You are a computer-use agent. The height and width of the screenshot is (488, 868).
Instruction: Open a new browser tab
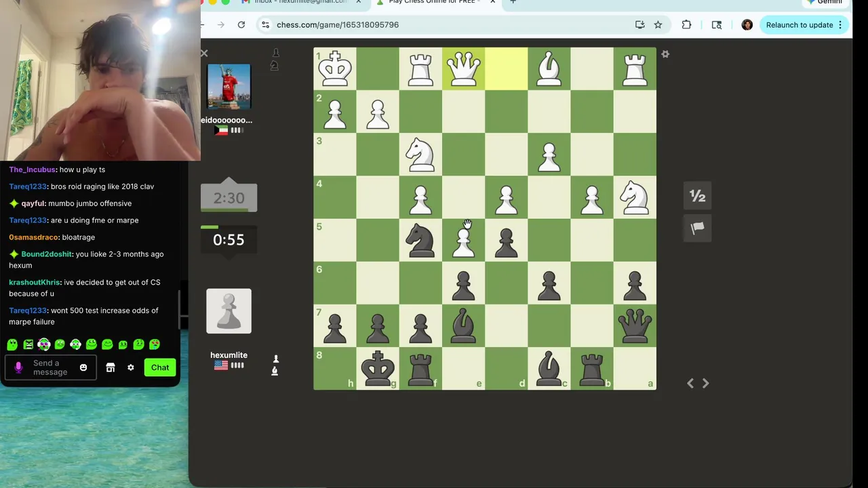(513, 2)
